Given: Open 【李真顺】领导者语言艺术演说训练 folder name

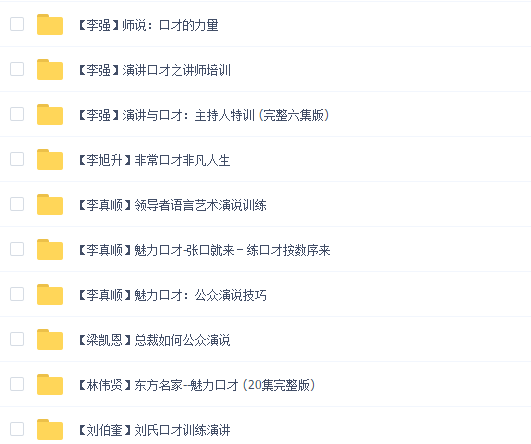Looking at the screenshot, I should [172, 205].
